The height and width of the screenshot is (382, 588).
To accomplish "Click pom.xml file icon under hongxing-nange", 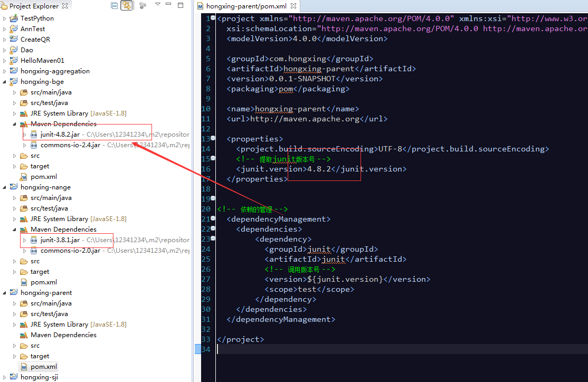I will tap(24, 282).
